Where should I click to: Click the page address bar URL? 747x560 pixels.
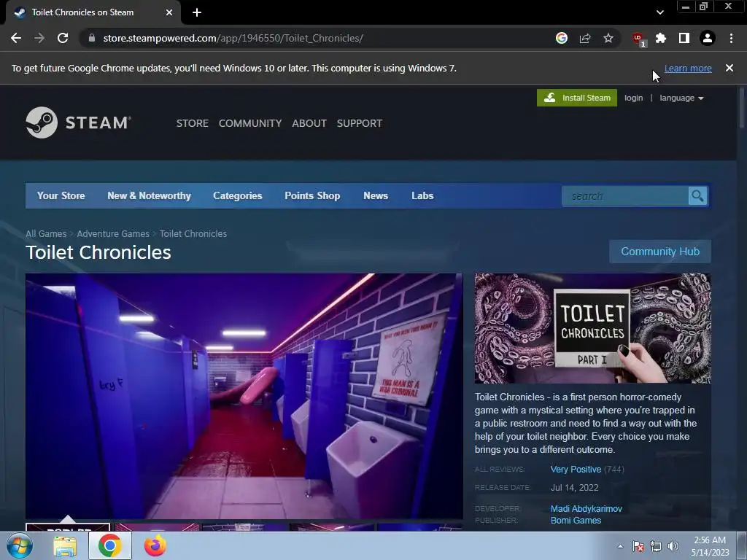tap(233, 38)
